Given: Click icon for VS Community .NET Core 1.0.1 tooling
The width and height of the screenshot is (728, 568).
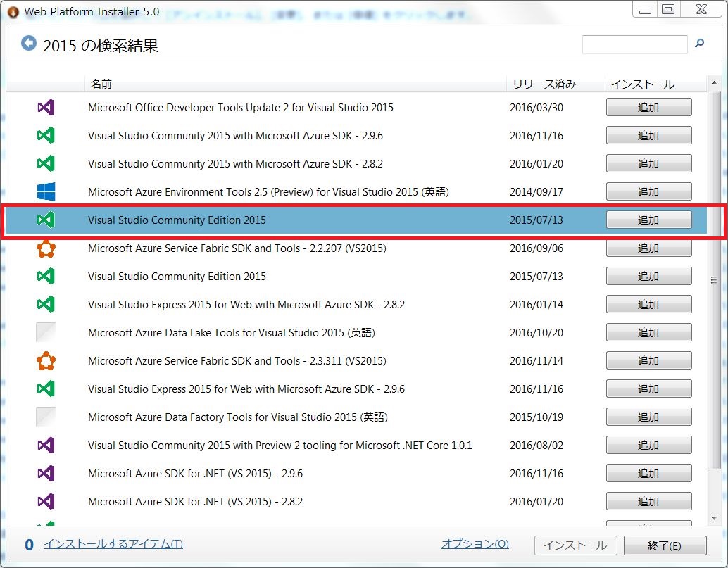Looking at the screenshot, I should (46, 446).
